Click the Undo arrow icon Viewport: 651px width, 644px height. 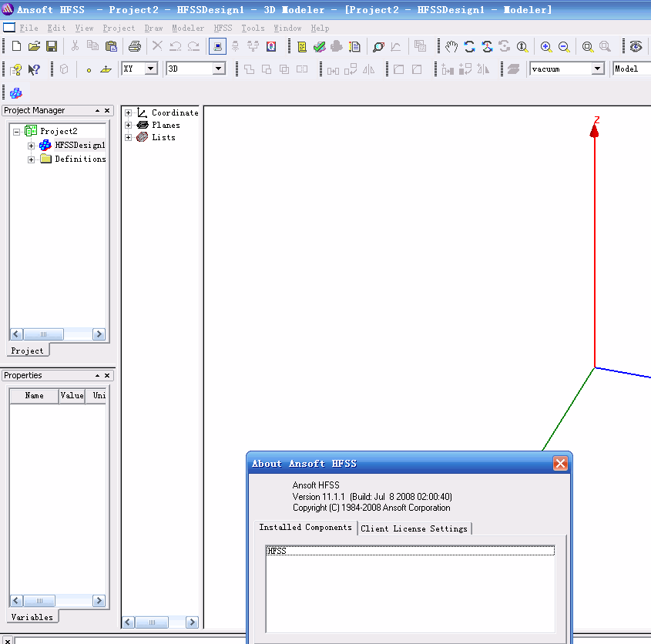pos(175,46)
